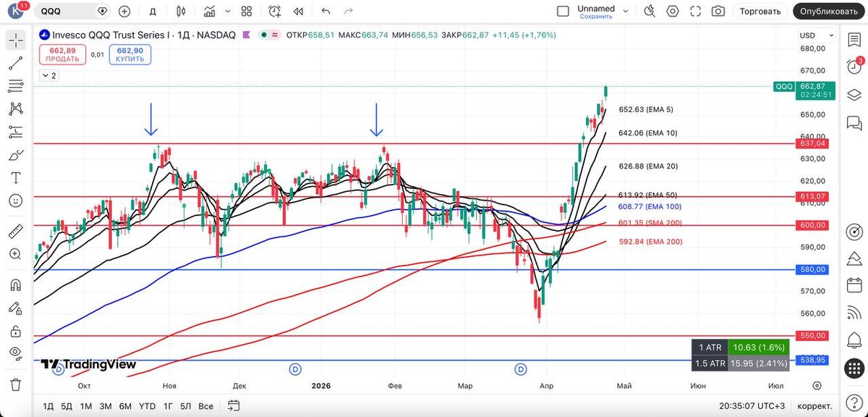Take a chart snapshot with camera icon

click(x=718, y=11)
